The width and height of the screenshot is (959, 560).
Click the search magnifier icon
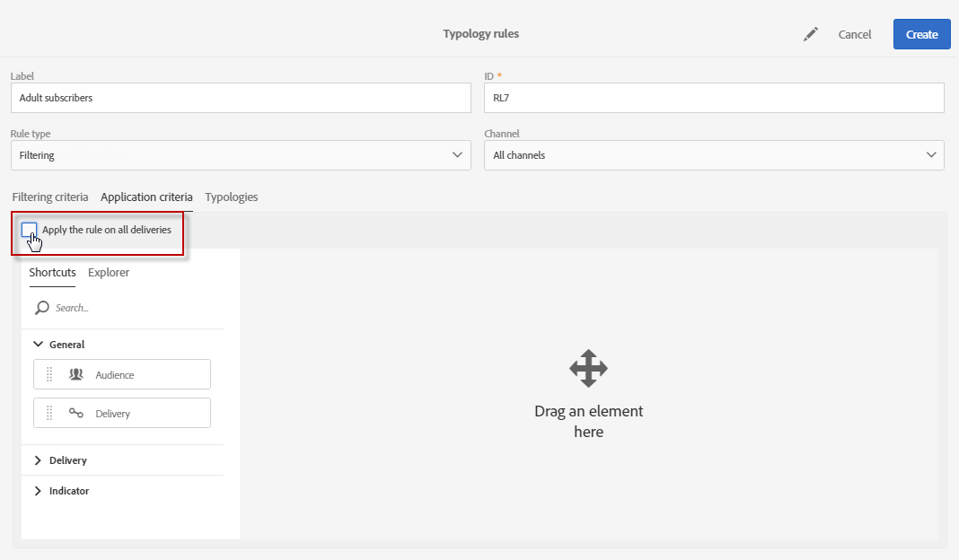coord(41,308)
